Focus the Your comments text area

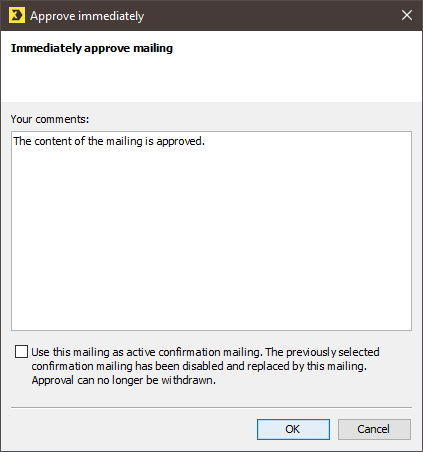pyautogui.click(x=211, y=231)
